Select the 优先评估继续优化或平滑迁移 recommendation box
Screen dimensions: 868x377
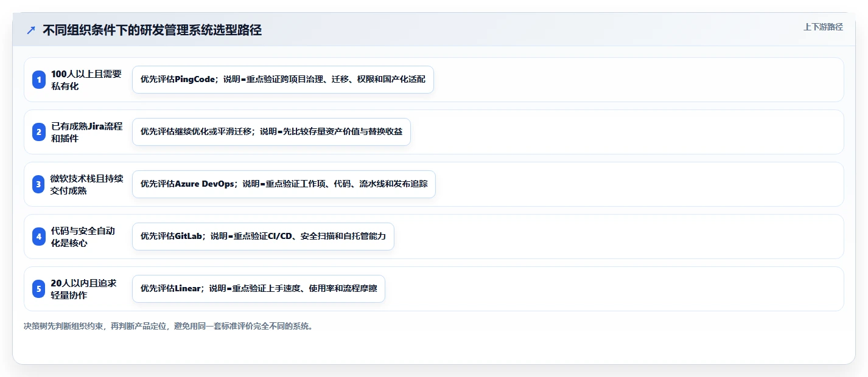tap(271, 132)
